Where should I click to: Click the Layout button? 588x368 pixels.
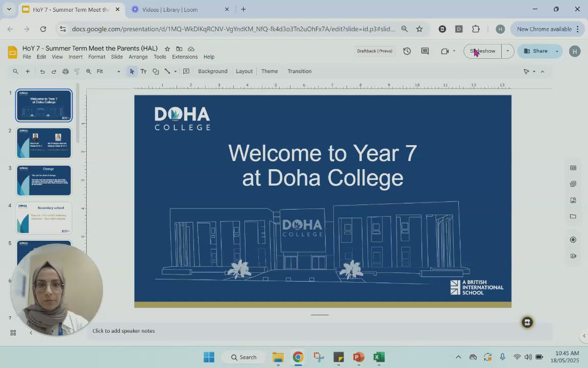244,72
